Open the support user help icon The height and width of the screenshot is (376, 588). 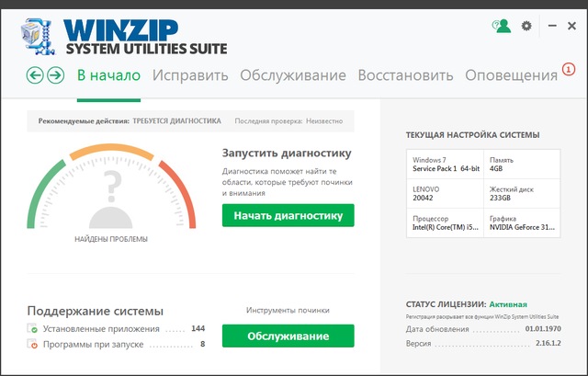501,27
